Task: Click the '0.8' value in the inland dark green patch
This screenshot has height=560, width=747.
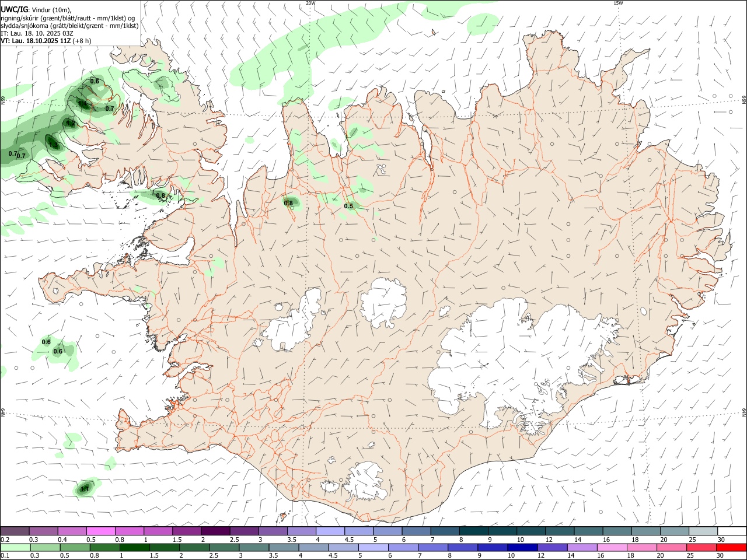Action: coord(288,203)
